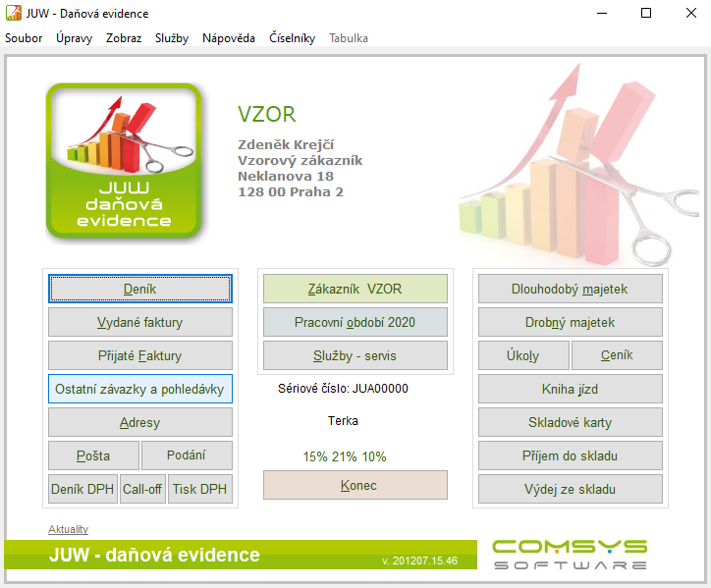Viewport: 711px width, 588px height.
Task: Open Vydané faktury
Action: pyautogui.click(x=140, y=322)
